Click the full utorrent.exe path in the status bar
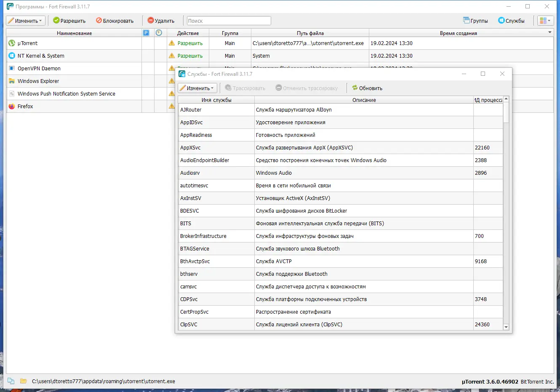Viewport: 560px width, 392px height. (x=104, y=381)
